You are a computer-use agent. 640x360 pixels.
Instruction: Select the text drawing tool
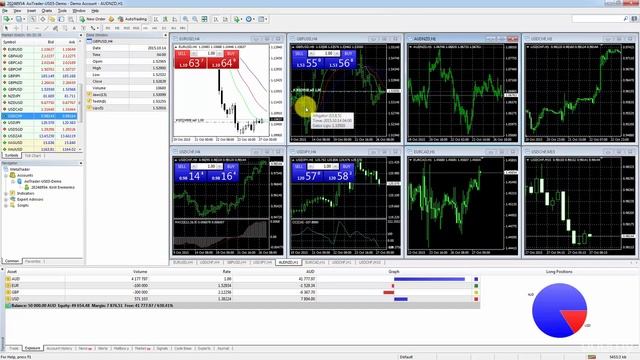coord(74,28)
